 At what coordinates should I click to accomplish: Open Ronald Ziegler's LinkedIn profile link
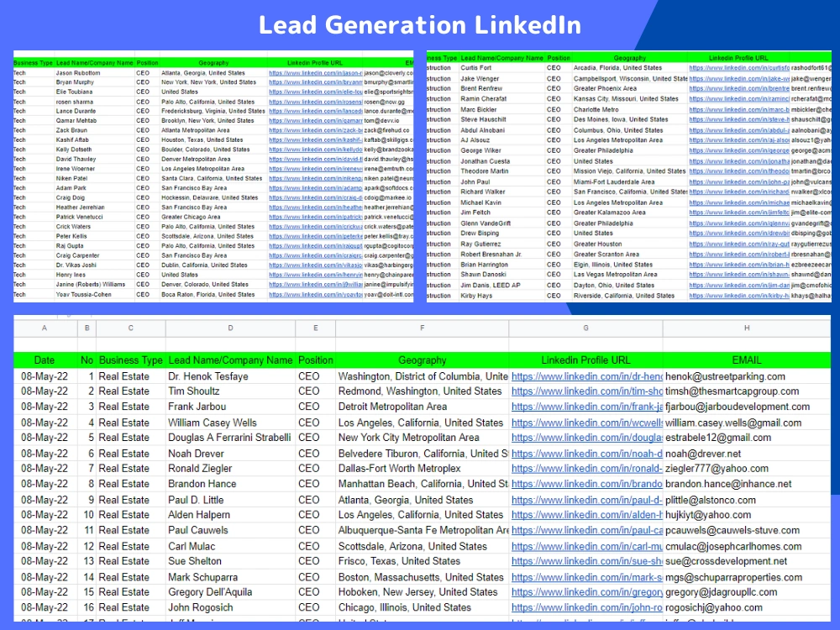[x=586, y=469]
